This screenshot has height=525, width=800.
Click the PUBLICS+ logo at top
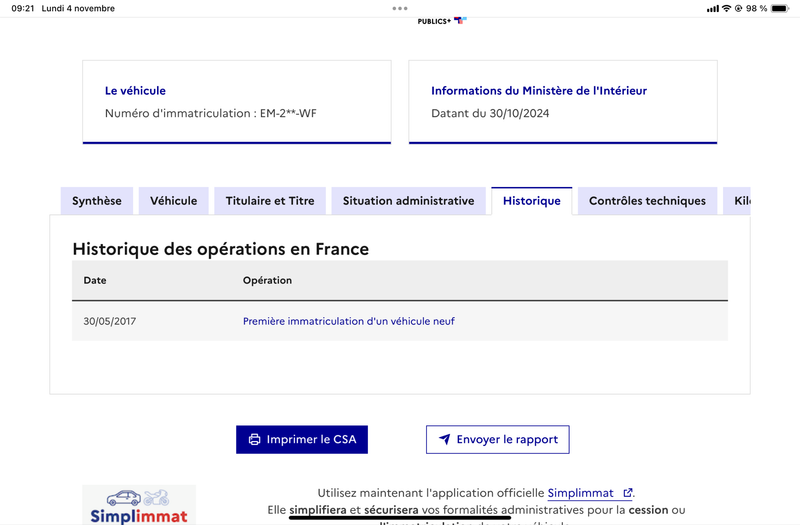442,21
